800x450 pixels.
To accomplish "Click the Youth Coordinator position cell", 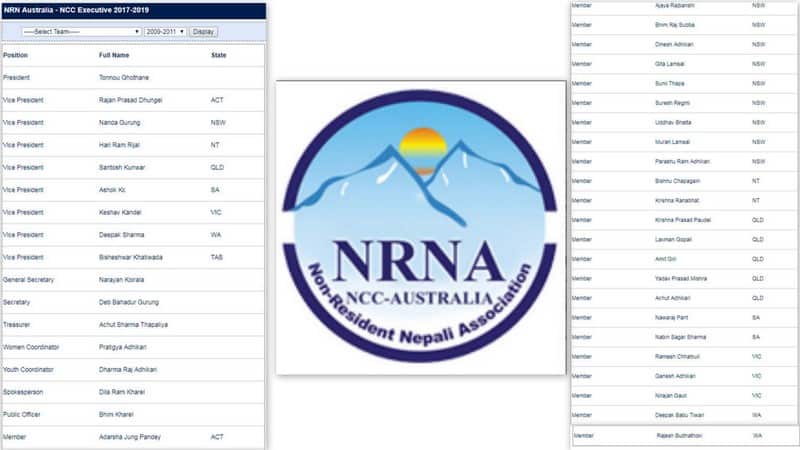I will (28, 369).
